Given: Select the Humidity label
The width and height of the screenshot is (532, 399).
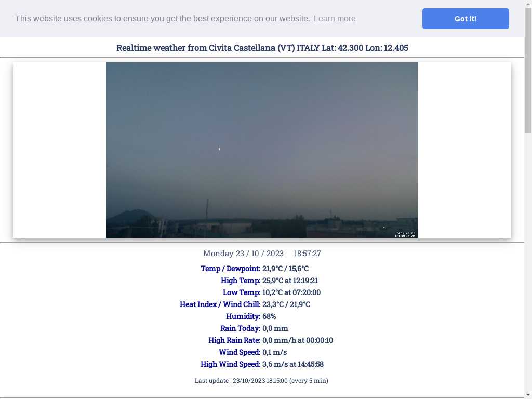Looking at the screenshot, I should 243,316.
